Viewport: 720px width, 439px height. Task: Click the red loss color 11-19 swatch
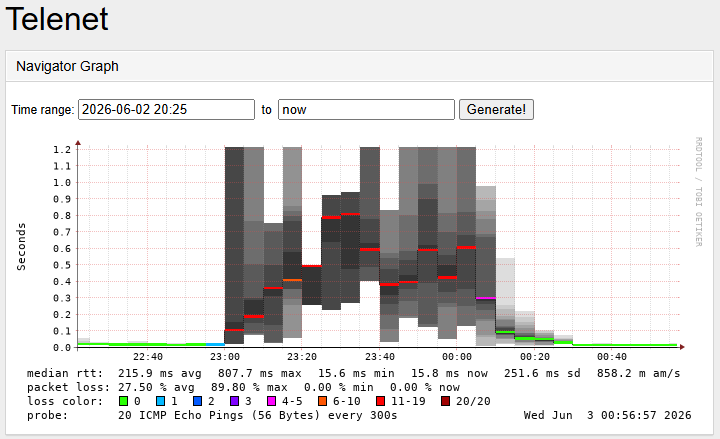(x=380, y=401)
